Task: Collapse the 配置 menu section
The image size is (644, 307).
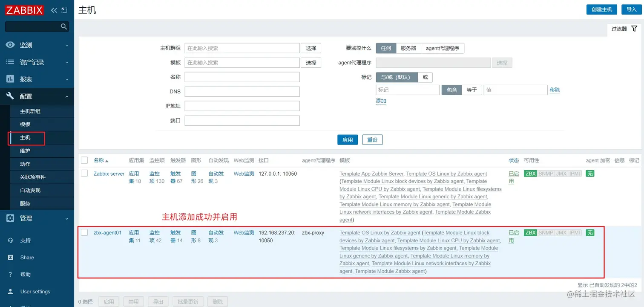Action: tap(37, 96)
